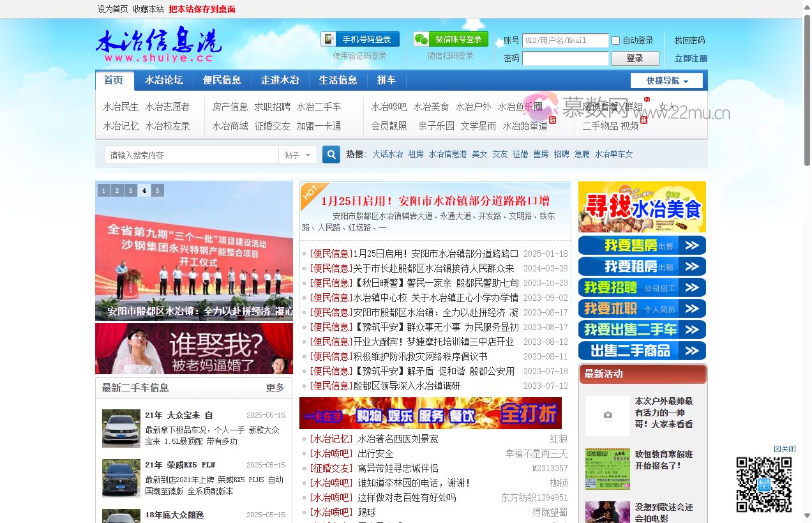
Task: Click the double-arrow icon on 出售二手商品
Action: point(691,350)
